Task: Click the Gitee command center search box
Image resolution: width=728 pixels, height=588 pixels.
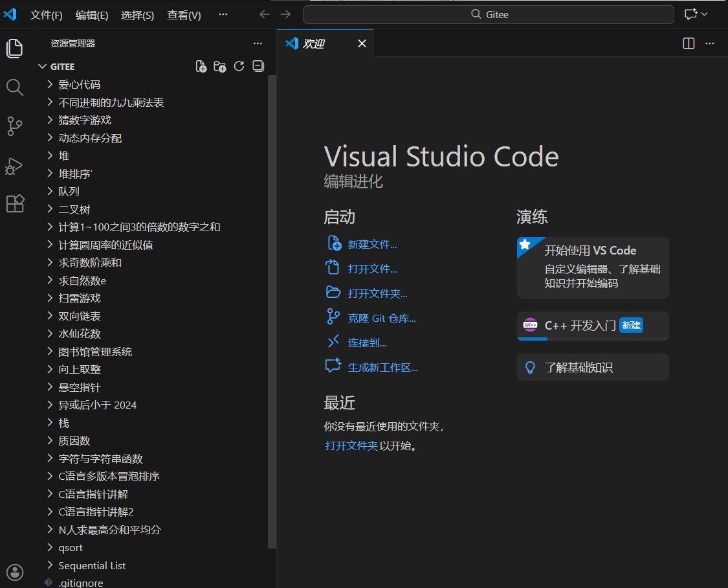Action: coord(489,14)
